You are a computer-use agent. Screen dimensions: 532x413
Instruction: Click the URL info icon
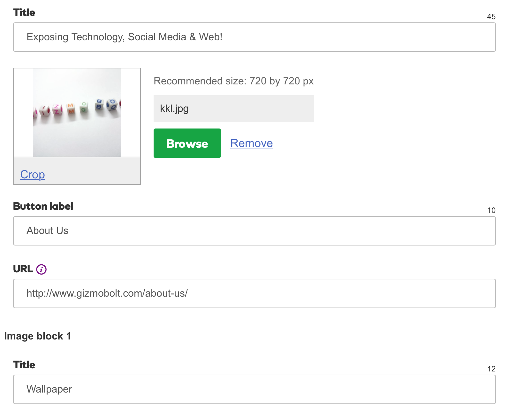(x=41, y=269)
